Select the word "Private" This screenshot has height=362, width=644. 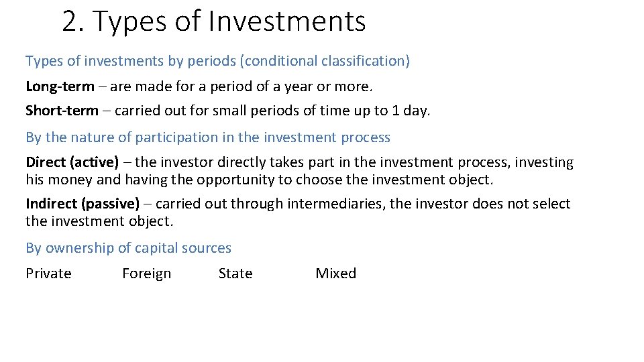tap(48, 274)
